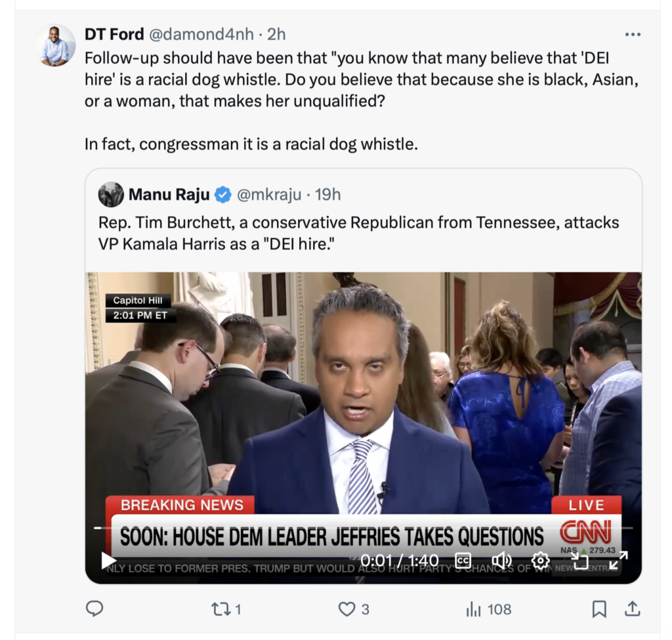Bookmark this post
672x640 pixels.
599,609
